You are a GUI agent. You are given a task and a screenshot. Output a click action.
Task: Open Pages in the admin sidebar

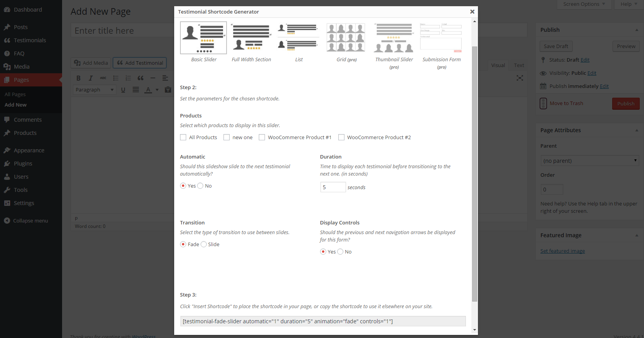(31, 80)
